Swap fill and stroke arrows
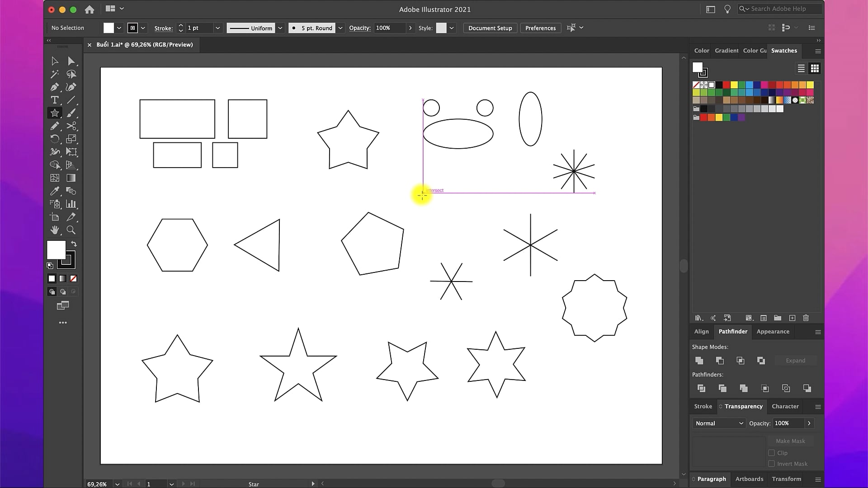Image resolution: width=868 pixels, height=488 pixels. pyautogui.click(x=74, y=244)
